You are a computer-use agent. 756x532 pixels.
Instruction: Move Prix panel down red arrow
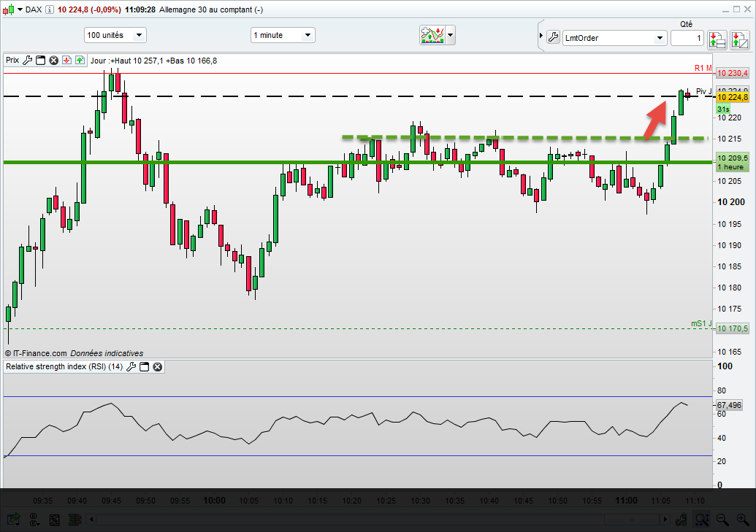66,61
